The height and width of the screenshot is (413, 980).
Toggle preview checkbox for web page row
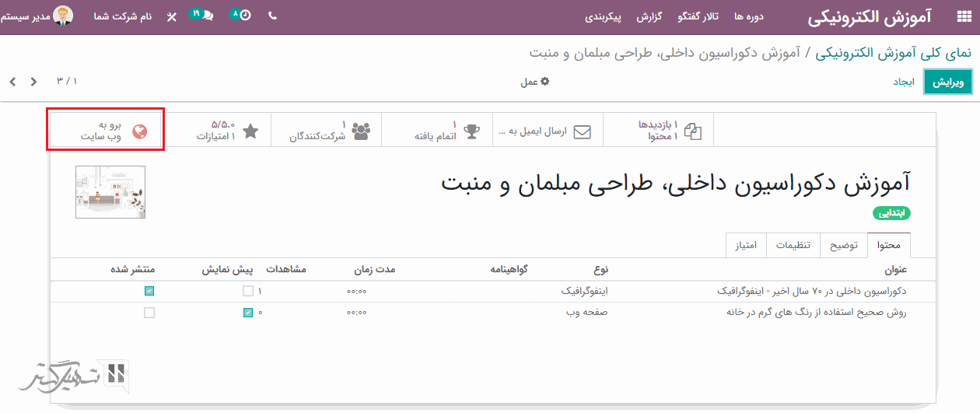point(248,313)
